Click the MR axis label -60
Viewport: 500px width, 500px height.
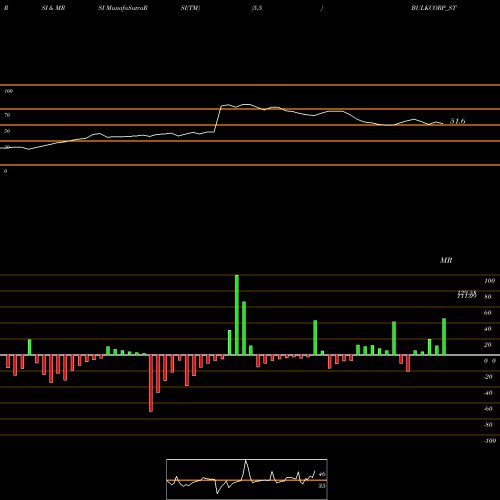488,409
